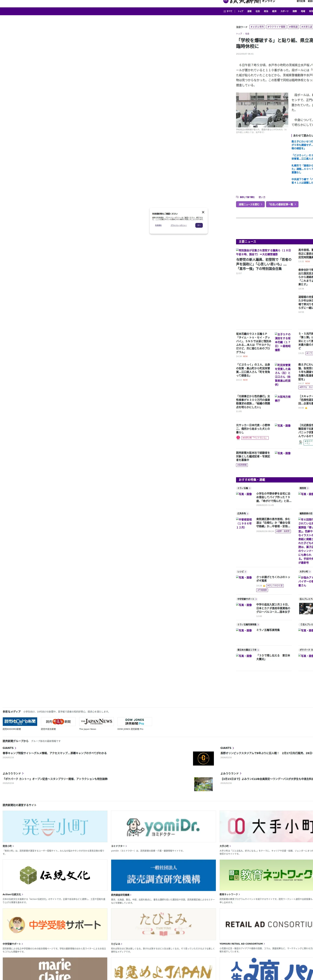
Task: Click the 読売KODOMO新聞 logo
Action: click(20, 722)
